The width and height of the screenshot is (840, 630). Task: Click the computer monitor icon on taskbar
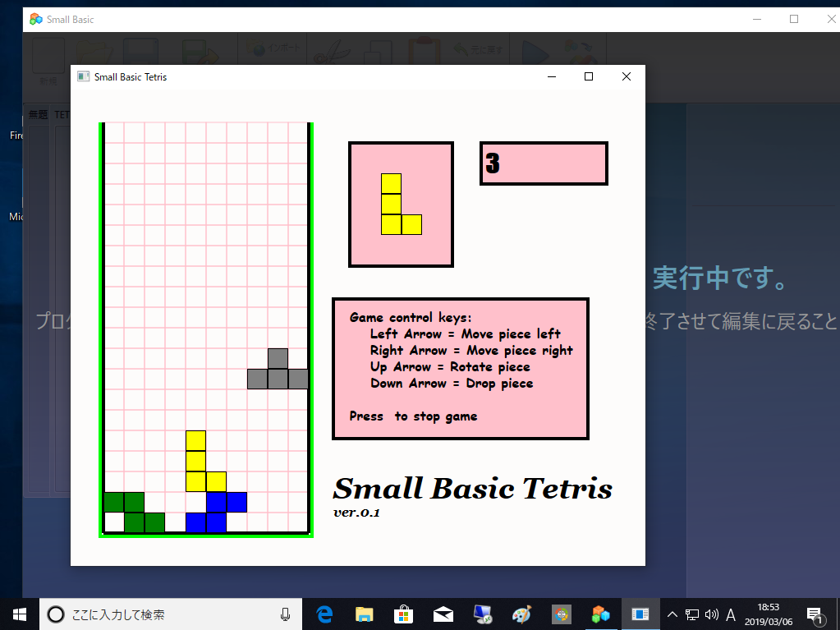coord(483,614)
